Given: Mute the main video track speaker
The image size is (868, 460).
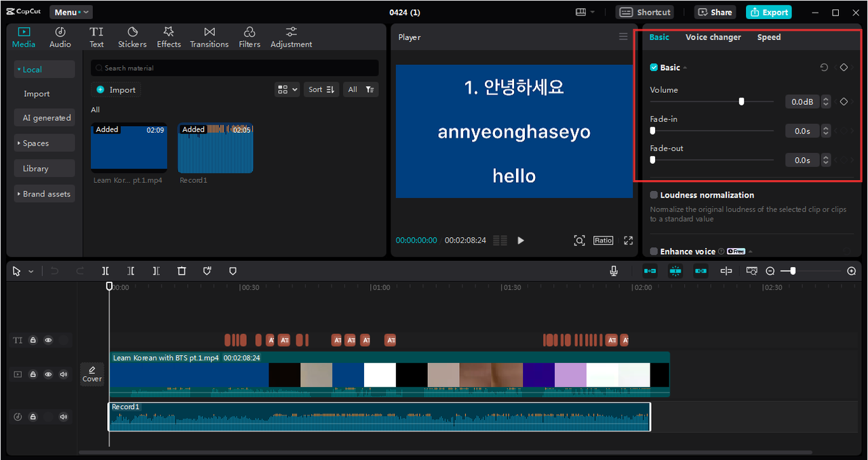Looking at the screenshot, I should [64, 374].
